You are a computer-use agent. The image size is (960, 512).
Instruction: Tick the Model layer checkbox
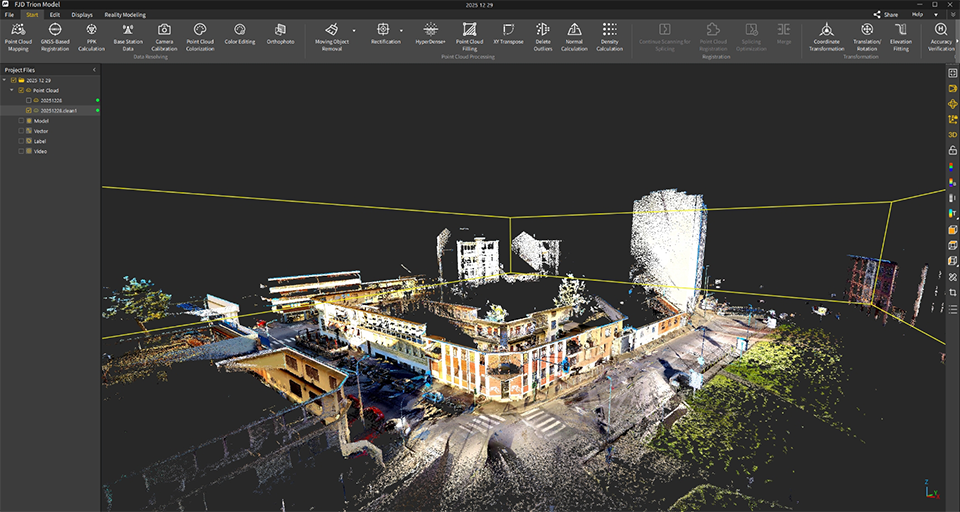(21, 121)
